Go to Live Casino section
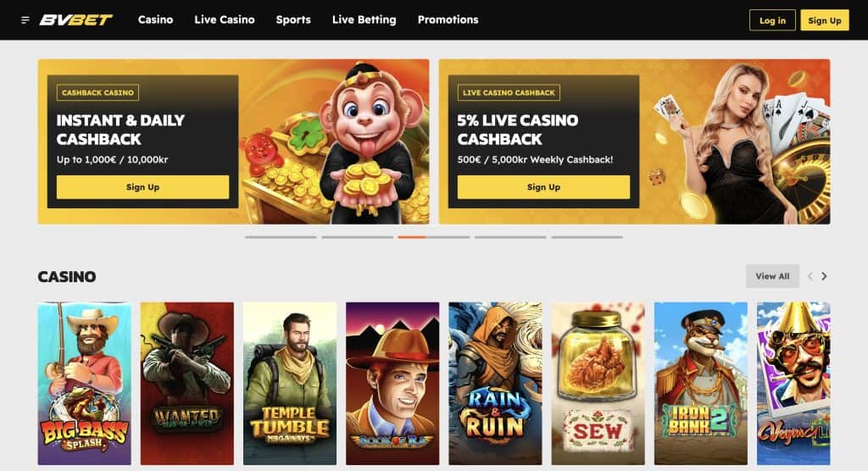 224,20
